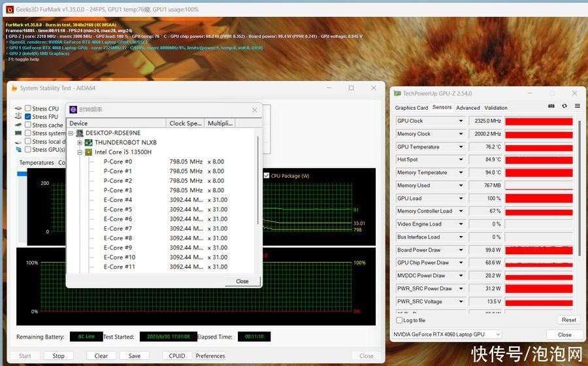This screenshot has width=588, height=366.
Task: Click the Stress cache memory icon
Action: [x=18, y=125]
